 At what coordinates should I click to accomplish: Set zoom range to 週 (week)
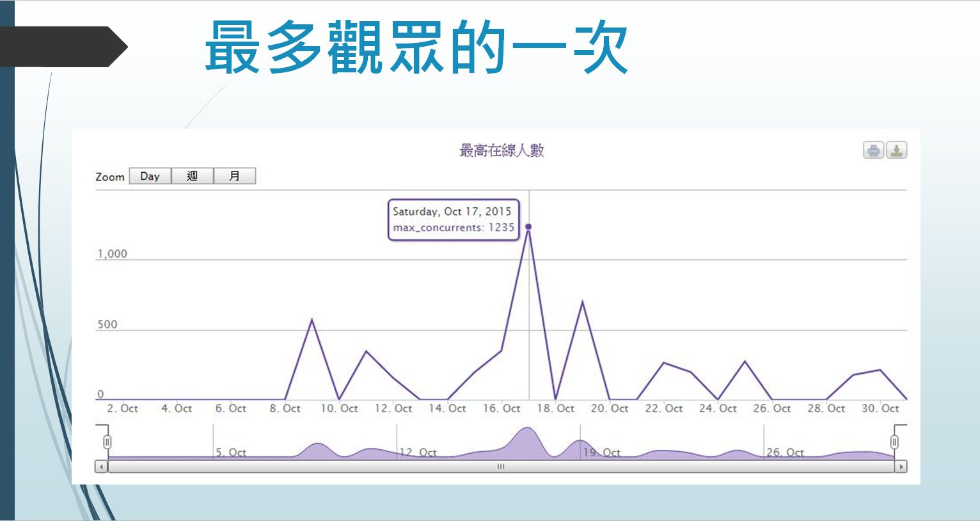pos(192,176)
